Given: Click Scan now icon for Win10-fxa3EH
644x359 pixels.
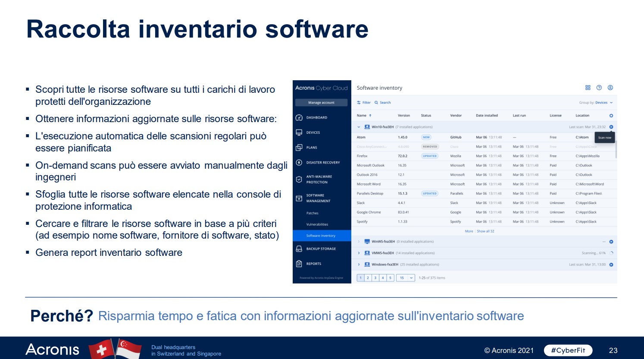Looking at the screenshot, I should (611, 127).
